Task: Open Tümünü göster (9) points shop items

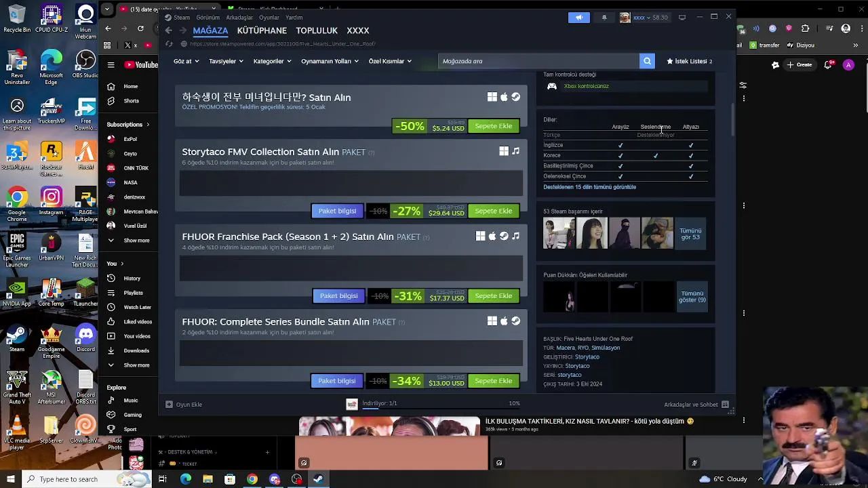Action: point(692,297)
